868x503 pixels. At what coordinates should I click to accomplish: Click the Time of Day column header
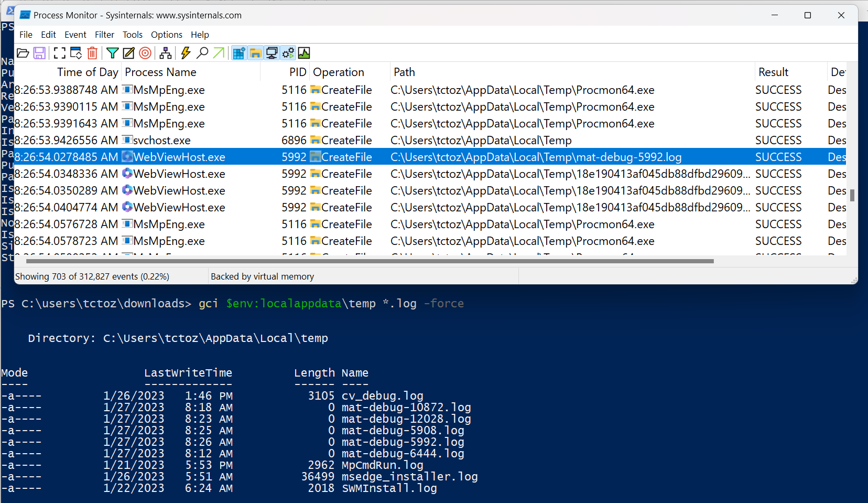click(x=69, y=72)
